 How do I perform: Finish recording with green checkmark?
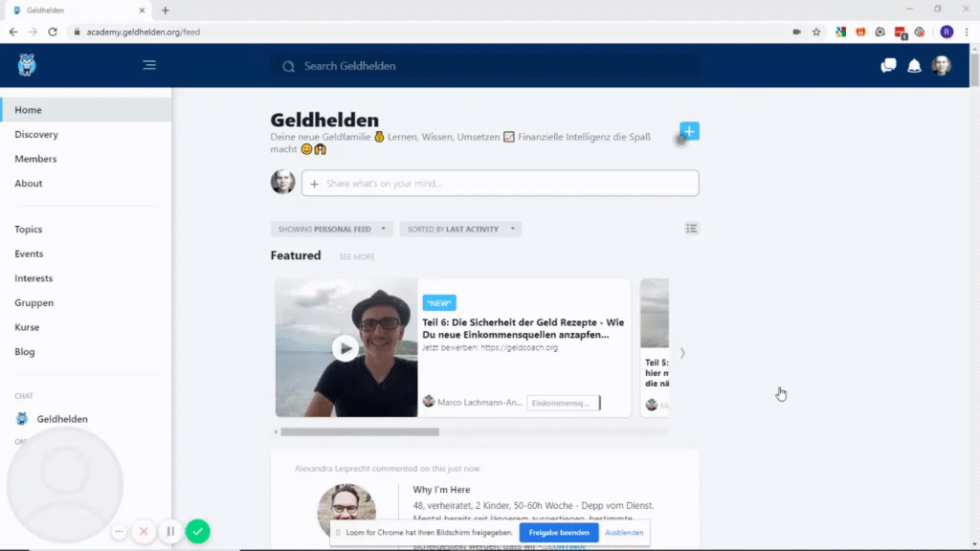click(x=198, y=532)
